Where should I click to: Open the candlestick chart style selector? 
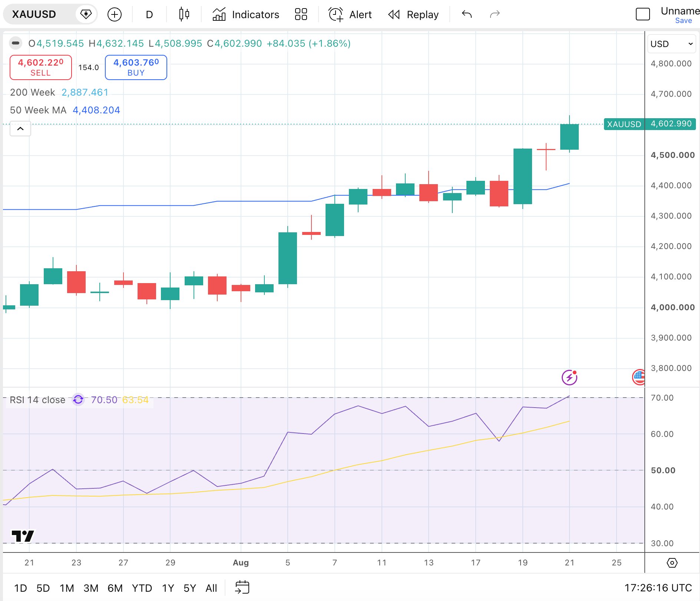[x=184, y=14]
